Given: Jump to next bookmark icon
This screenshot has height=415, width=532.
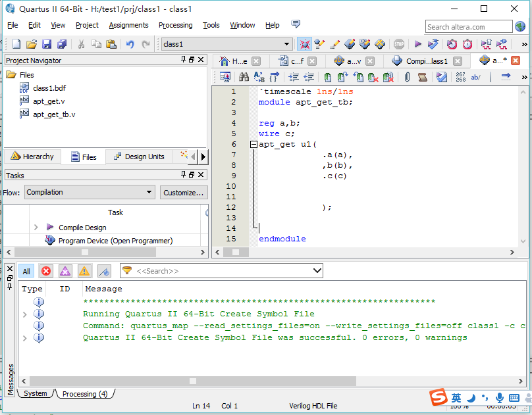Looking at the screenshot, I should 342,77.
